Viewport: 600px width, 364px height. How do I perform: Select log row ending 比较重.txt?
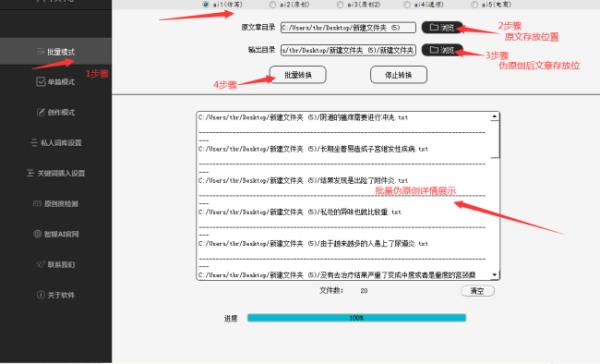click(x=300, y=212)
